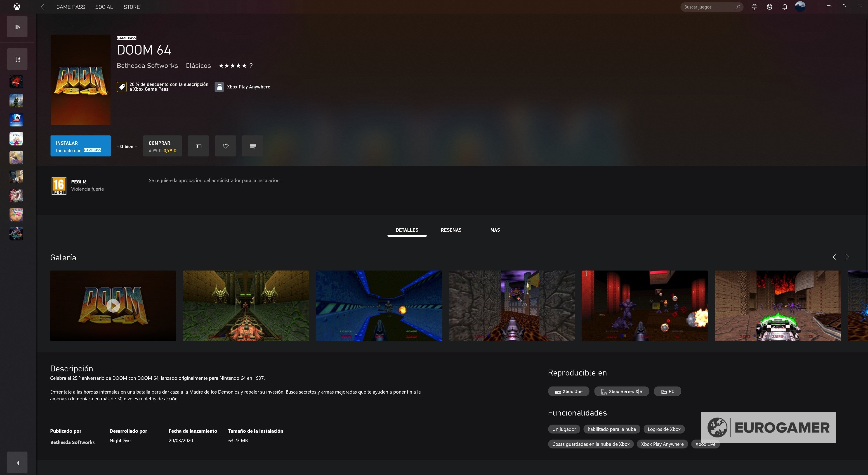Open the GAME PASS tab

tap(71, 7)
